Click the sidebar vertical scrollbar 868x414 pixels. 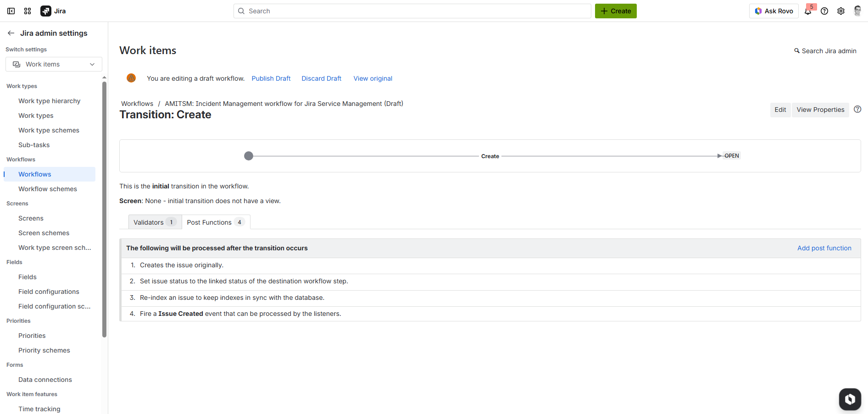[104, 209]
